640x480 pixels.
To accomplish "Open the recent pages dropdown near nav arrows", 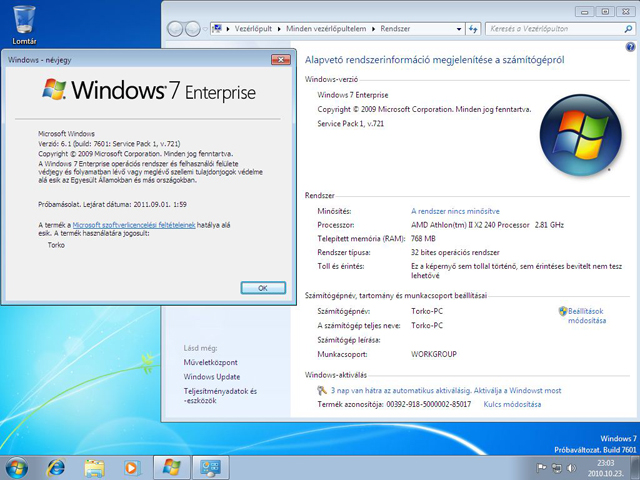I will click(x=205, y=29).
